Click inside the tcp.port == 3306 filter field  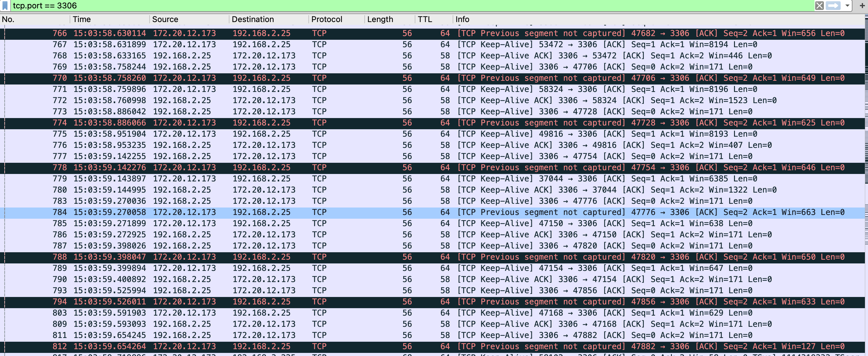coord(404,5)
